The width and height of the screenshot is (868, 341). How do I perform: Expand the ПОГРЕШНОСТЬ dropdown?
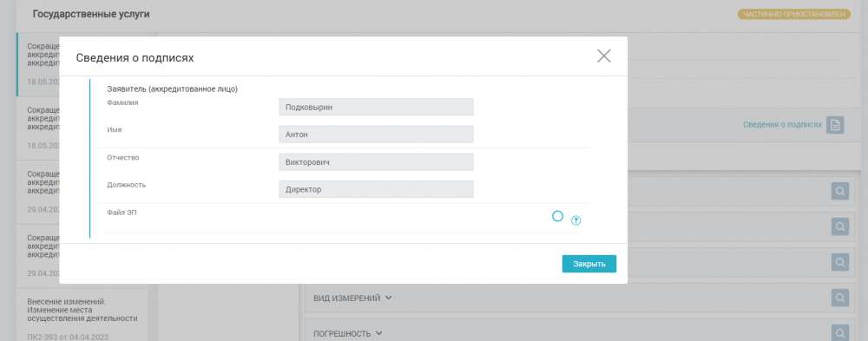348,334
